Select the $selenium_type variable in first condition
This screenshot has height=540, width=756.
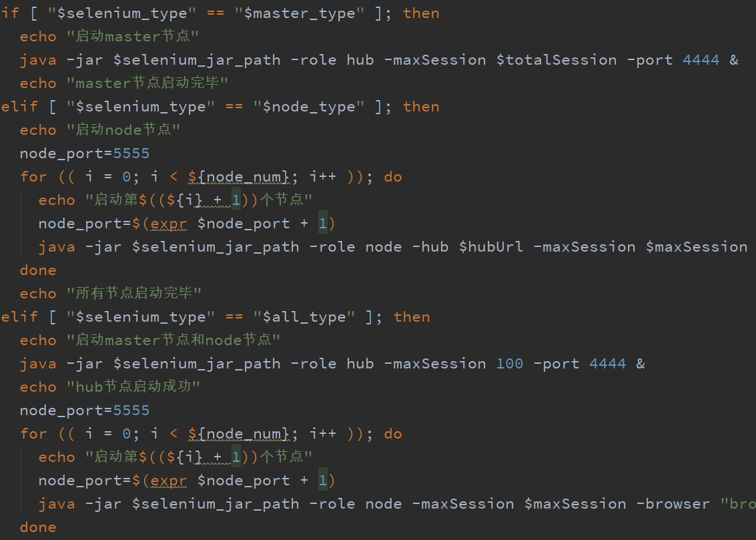(120, 13)
